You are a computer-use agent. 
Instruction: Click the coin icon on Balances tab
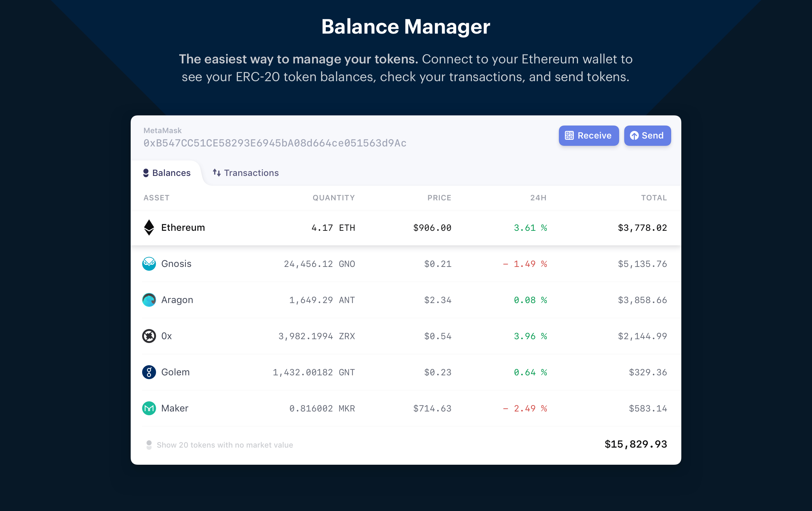click(146, 173)
